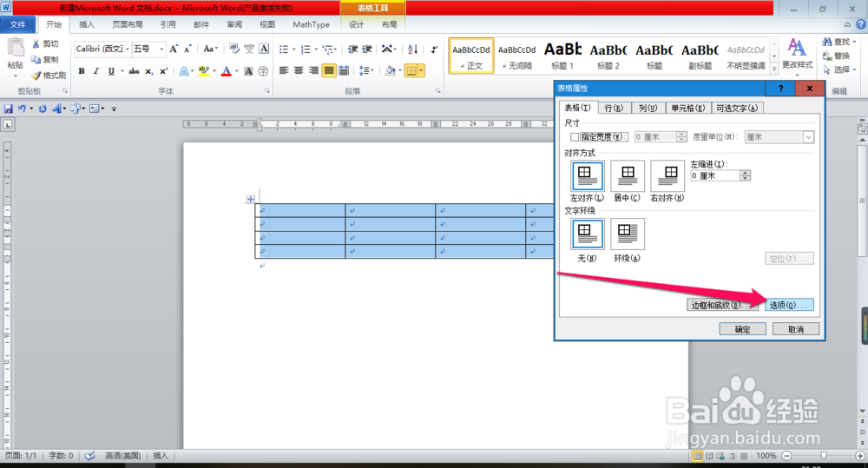The image size is (868, 468).
Task: Switch to the 页面布局 ribbon tab
Action: 128,24
